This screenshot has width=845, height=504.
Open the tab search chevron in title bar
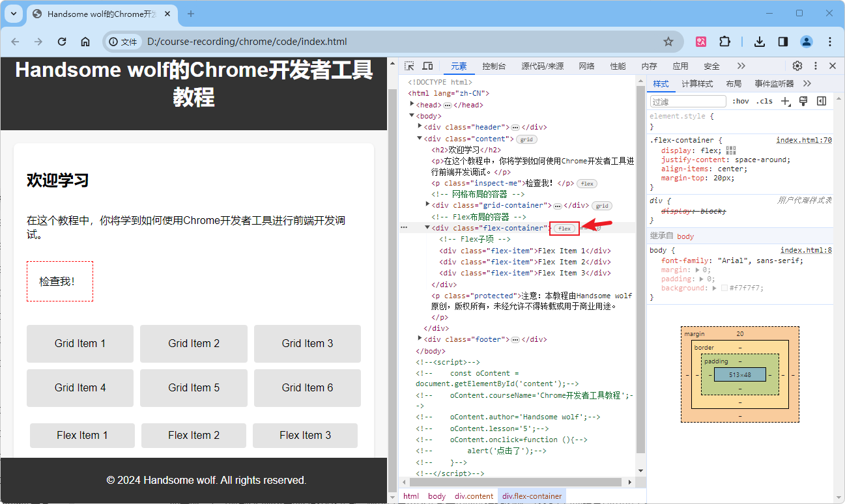pyautogui.click(x=14, y=14)
